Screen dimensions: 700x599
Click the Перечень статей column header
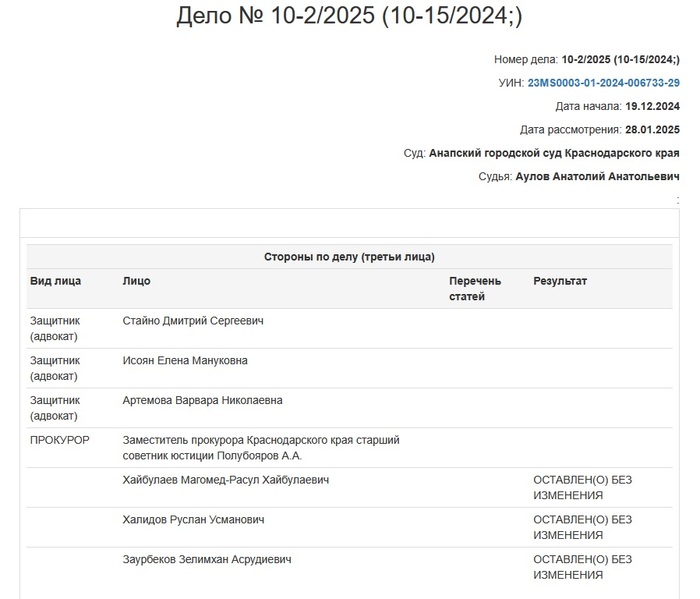[x=475, y=288]
